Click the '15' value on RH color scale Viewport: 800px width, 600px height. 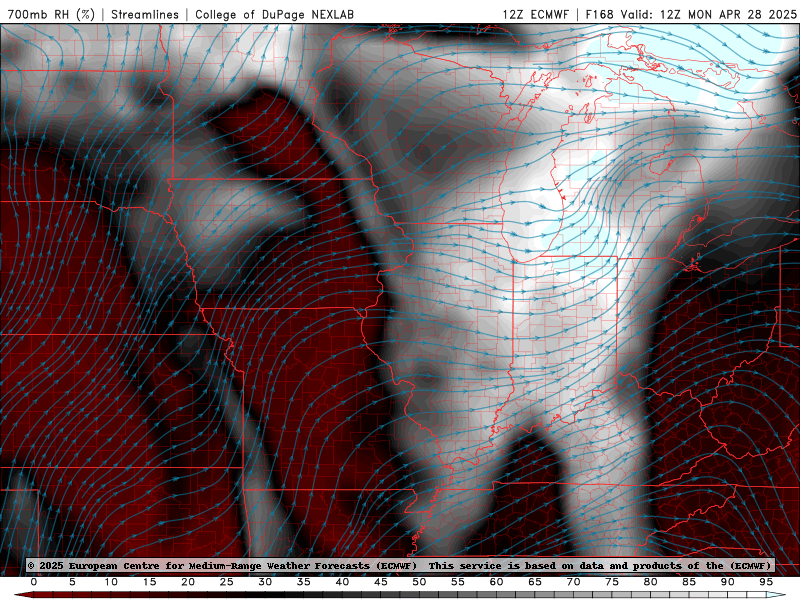[149, 582]
